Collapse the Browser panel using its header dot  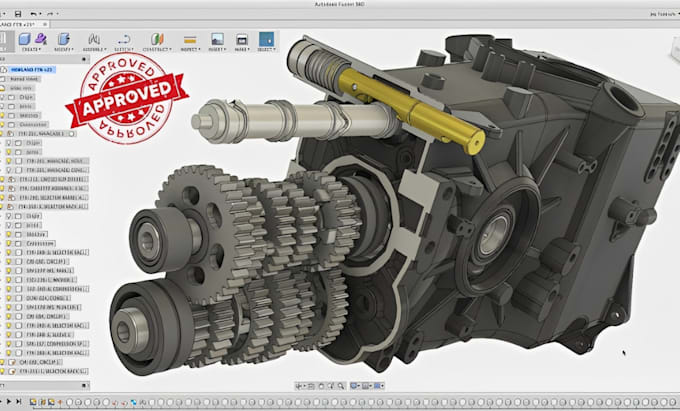click(85, 59)
